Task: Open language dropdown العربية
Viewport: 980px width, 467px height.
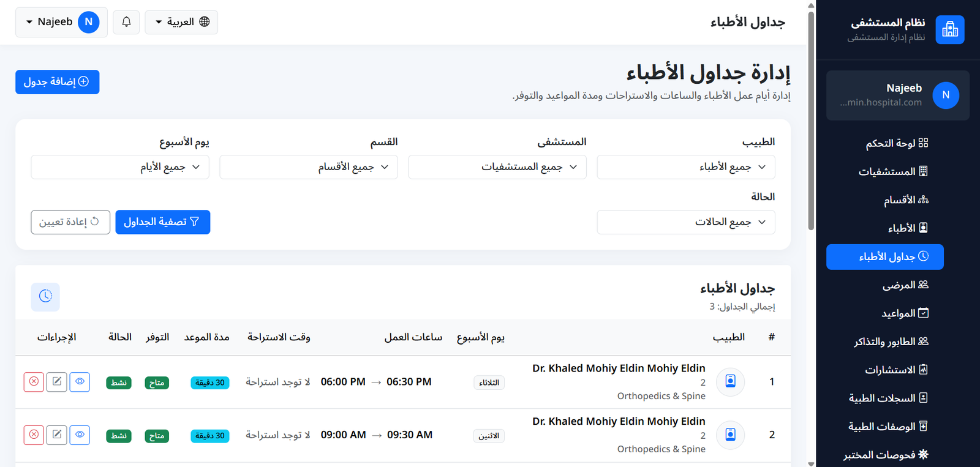Action: click(181, 22)
